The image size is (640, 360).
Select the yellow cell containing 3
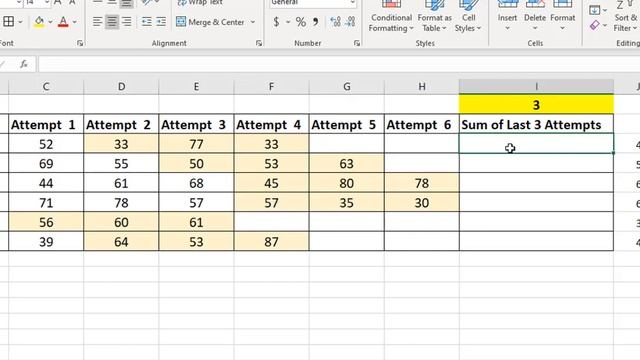point(536,105)
